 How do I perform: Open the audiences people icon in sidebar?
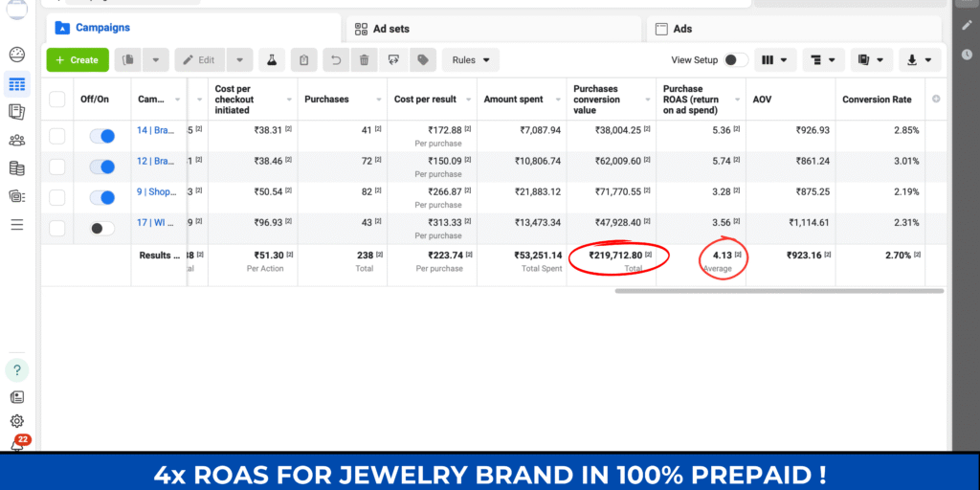pos(16,141)
